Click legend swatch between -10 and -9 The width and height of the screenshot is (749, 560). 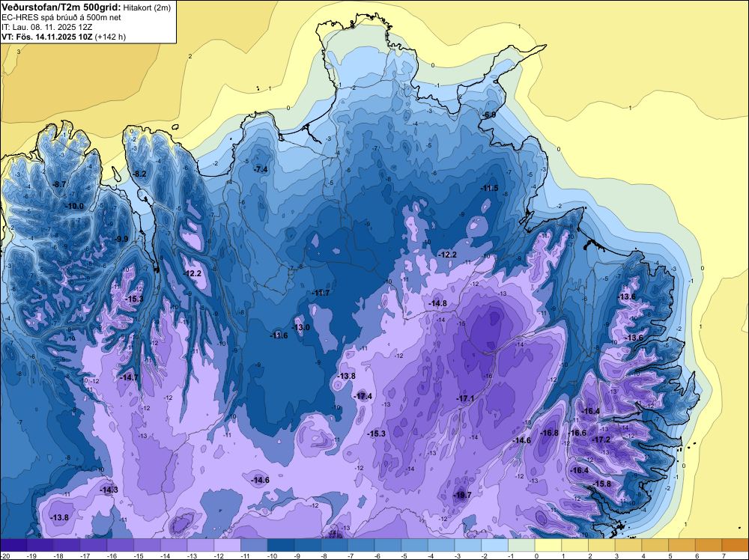[281, 545]
